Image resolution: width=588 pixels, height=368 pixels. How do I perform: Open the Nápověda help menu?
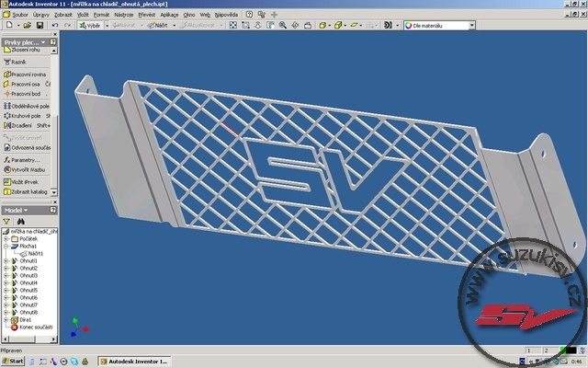click(x=226, y=15)
